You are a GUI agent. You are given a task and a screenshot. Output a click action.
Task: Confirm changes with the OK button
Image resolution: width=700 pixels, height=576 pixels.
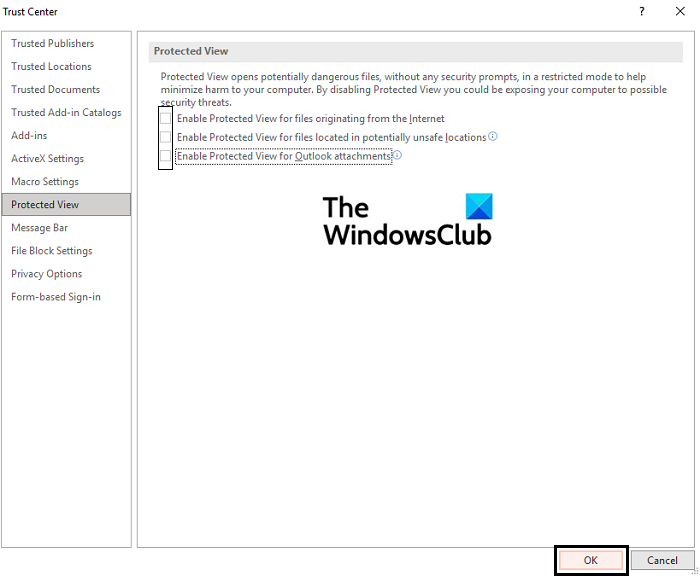click(591, 560)
